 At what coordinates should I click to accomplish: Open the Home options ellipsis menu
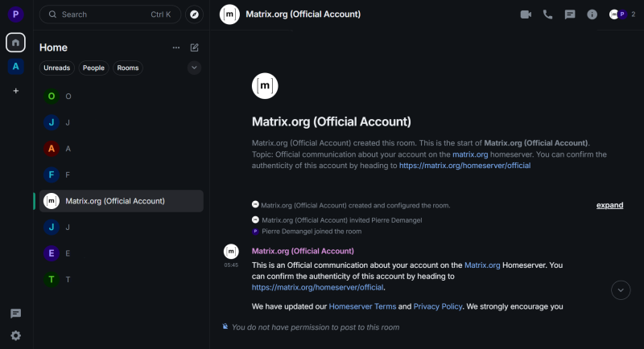[x=175, y=47]
